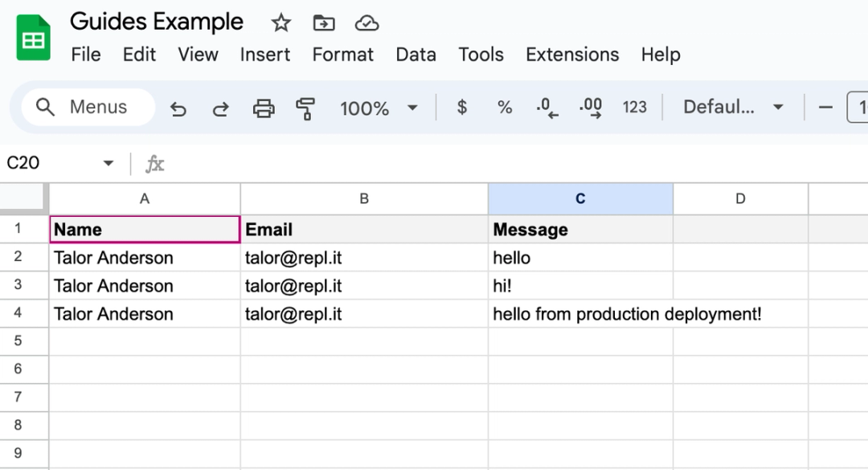
Task: Expand the name box dropdown showing C20
Action: 108,162
